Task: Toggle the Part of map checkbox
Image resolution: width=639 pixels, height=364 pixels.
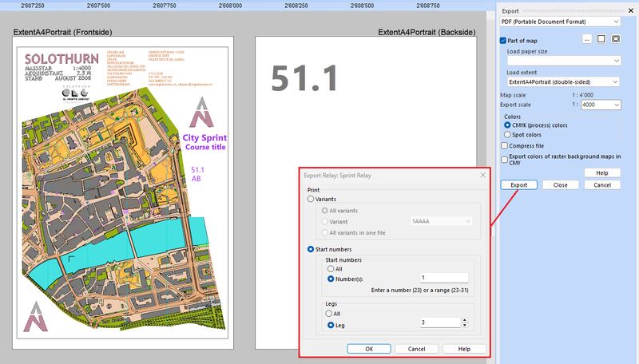Action: coord(503,41)
